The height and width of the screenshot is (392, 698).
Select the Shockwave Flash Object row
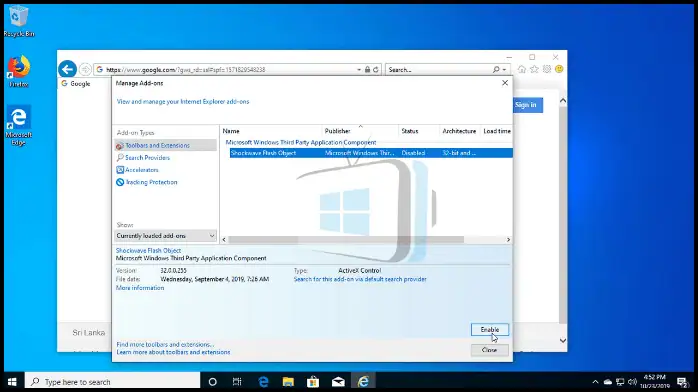(371, 153)
